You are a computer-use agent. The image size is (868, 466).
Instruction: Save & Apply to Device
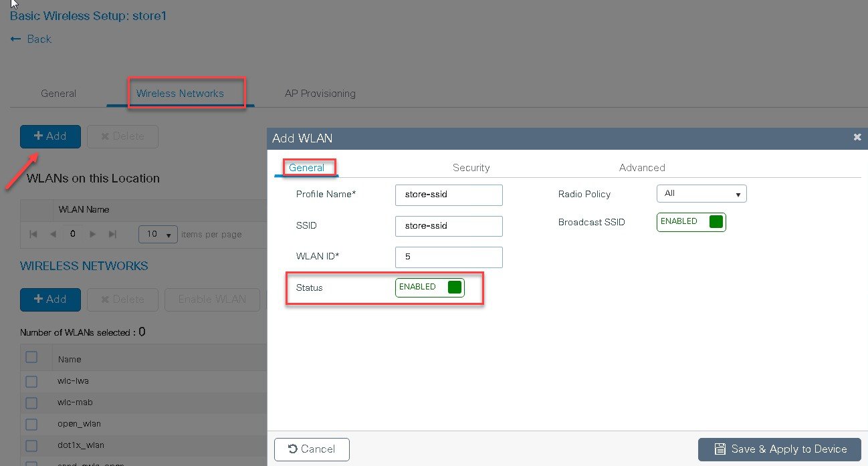click(x=780, y=449)
